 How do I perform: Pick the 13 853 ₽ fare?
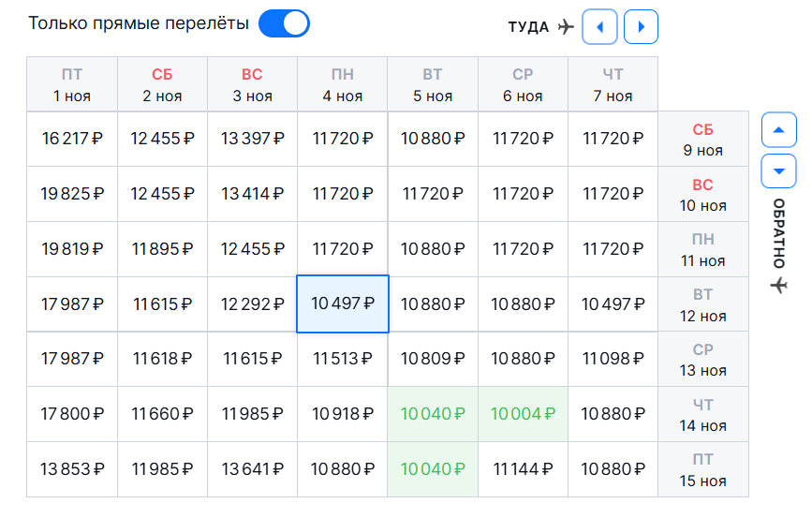click(x=72, y=469)
